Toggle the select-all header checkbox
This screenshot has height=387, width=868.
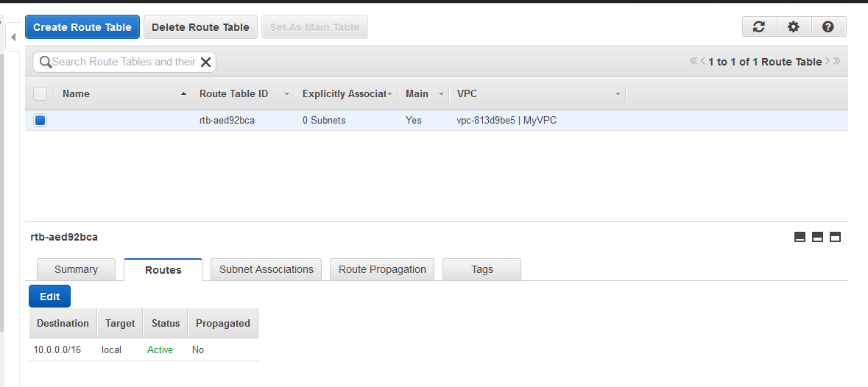[40, 93]
